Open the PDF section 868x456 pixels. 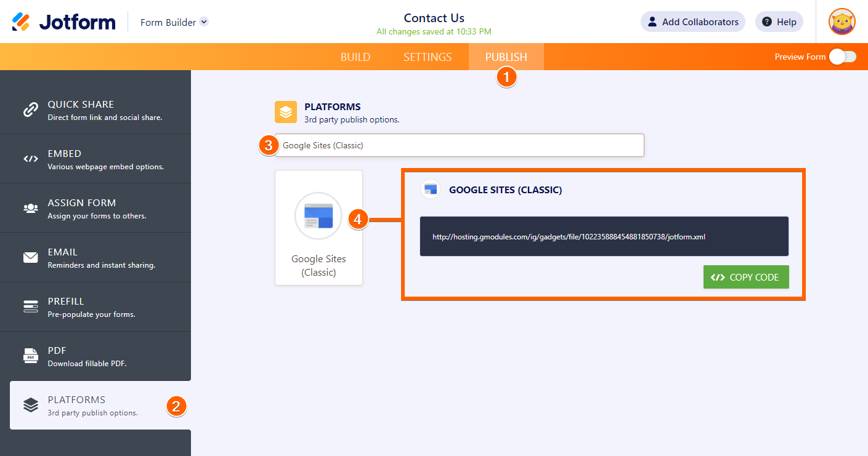[95, 356]
